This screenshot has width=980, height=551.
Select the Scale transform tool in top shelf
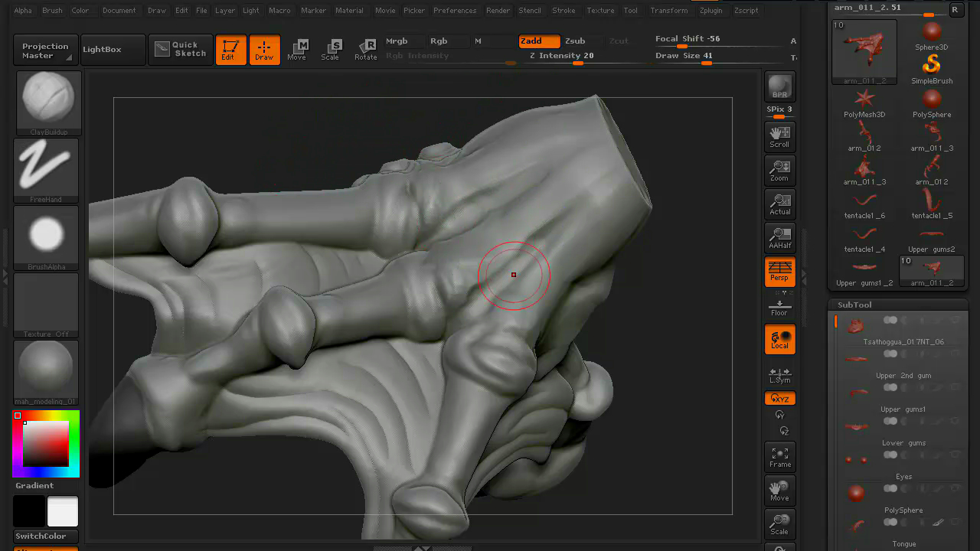coord(331,50)
